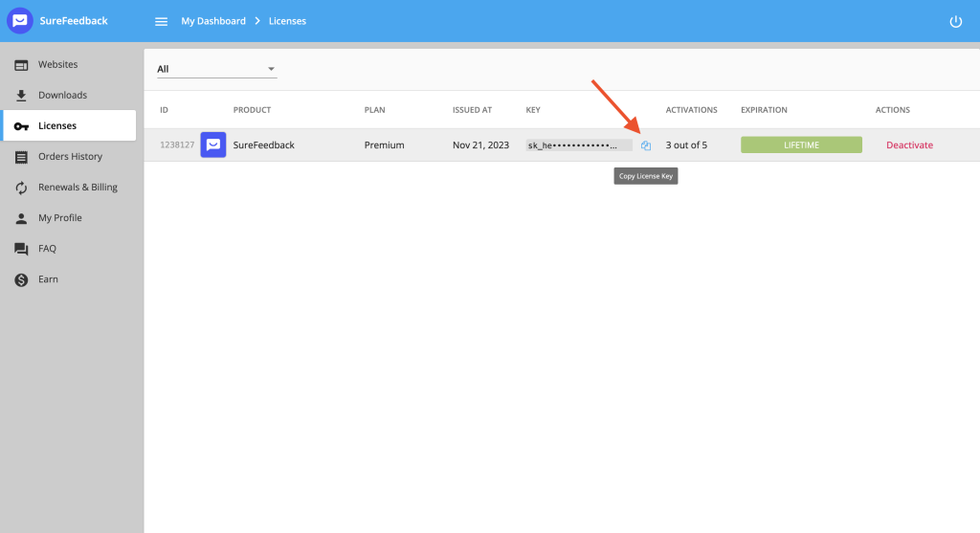Click the ACTIONS column header
Screen dimensions: 980x533
(x=893, y=110)
